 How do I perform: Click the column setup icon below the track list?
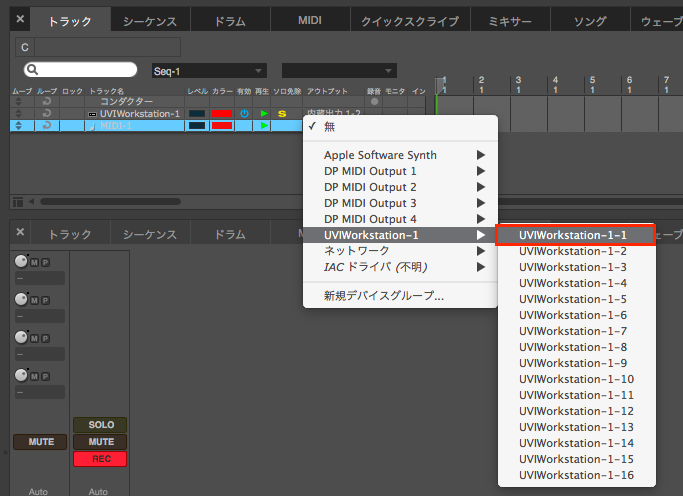pos(18,202)
